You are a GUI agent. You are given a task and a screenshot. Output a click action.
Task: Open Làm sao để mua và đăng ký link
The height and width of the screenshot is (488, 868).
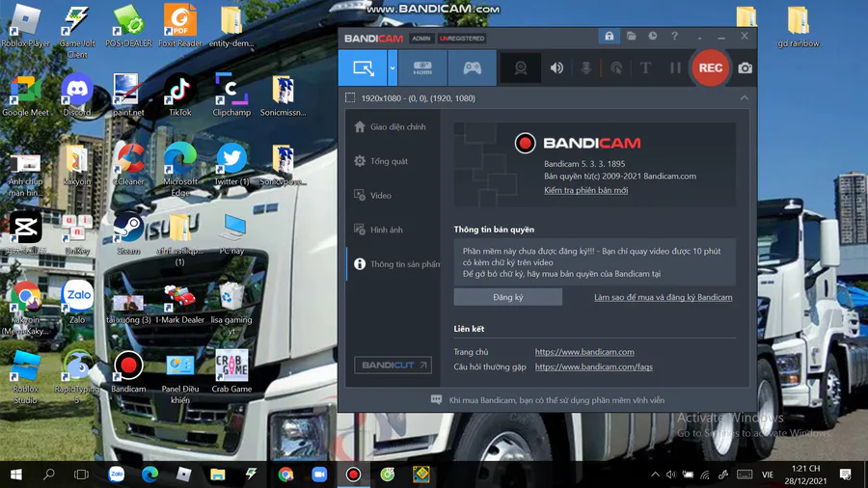click(664, 297)
